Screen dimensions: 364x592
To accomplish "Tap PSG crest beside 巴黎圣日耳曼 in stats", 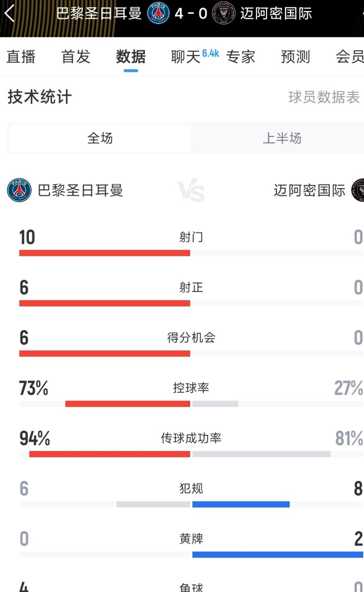I will click(x=19, y=190).
